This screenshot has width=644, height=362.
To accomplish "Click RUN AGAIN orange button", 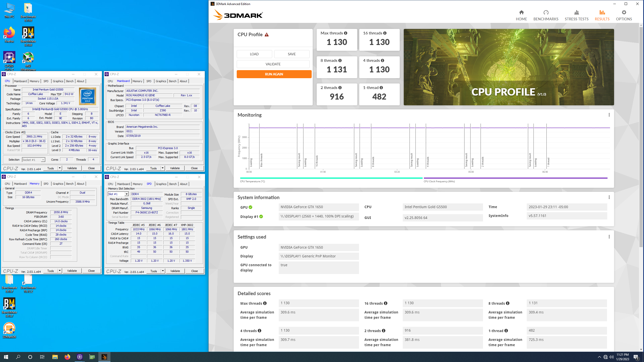I will pyautogui.click(x=274, y=74).
